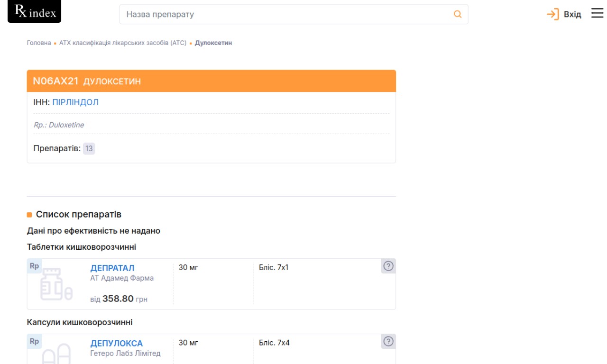Open the ДЕПУЛОКСА drug page
The image size is (607, 364).
[x=116, y=344]
